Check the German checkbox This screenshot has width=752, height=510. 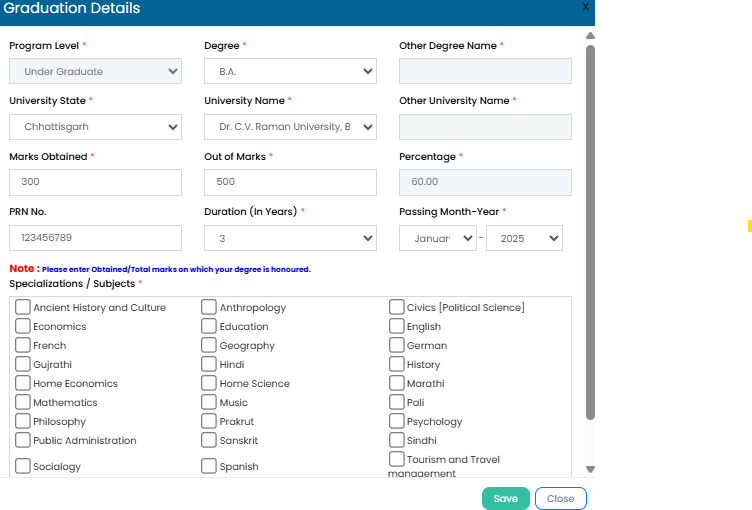[397, 345]
